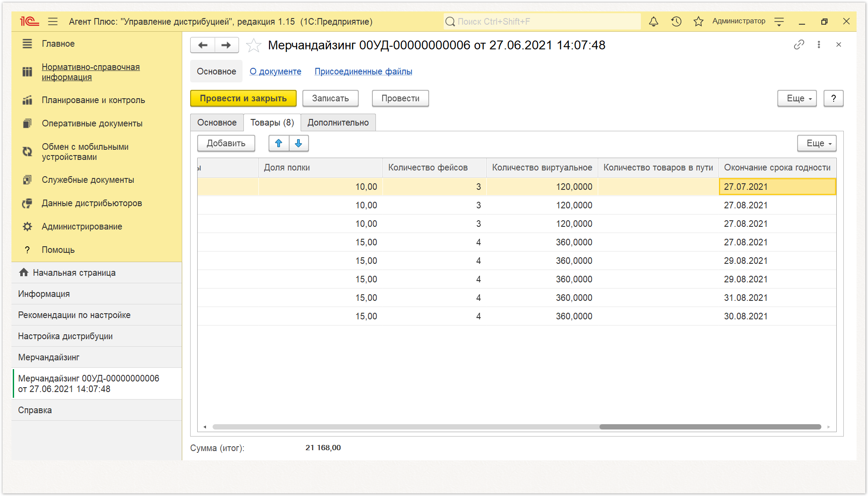Add document to favorites star
The width and height of the screenshot is (868, 496).
pyautogui.click(x=254, y=45)
